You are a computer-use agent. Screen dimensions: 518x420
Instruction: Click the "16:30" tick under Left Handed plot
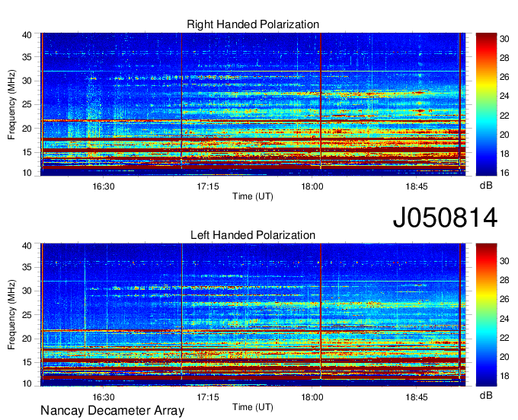pyautogui.click(x=104, y=397)
